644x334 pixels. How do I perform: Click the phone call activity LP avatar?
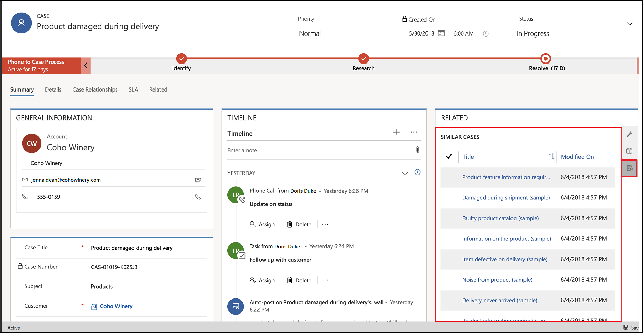click(x=236, y=195)
